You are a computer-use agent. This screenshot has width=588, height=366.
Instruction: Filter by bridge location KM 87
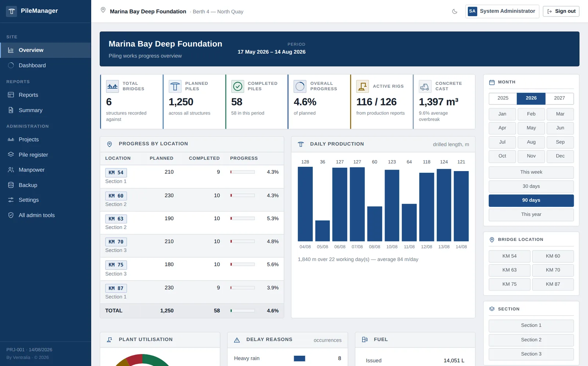coord(553,284)
